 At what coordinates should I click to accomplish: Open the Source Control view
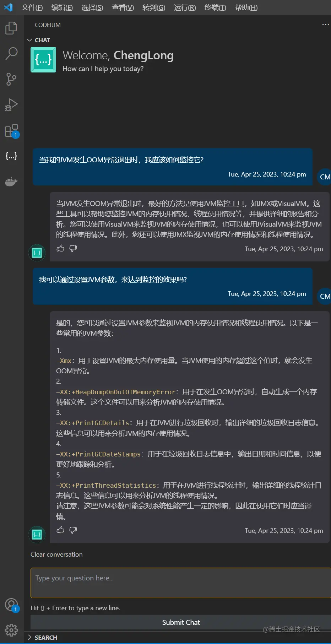(11, 79)
